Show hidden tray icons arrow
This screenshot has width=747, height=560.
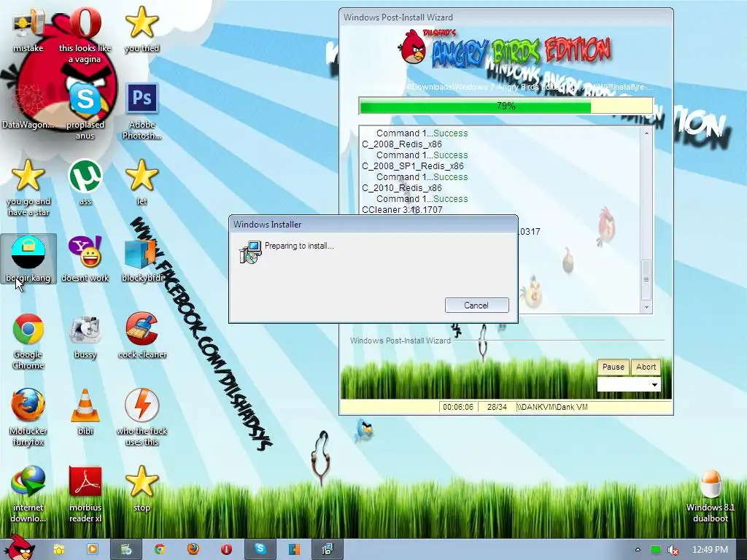[x=638, y=550]
